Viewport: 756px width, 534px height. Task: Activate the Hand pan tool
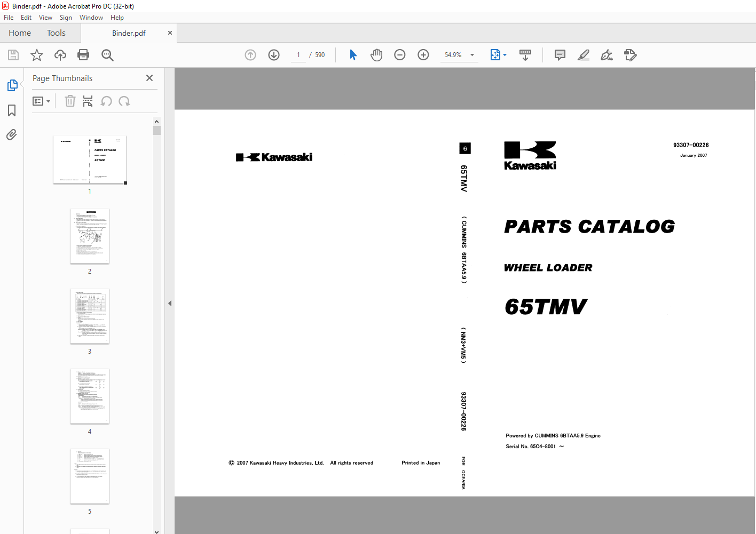376,55
